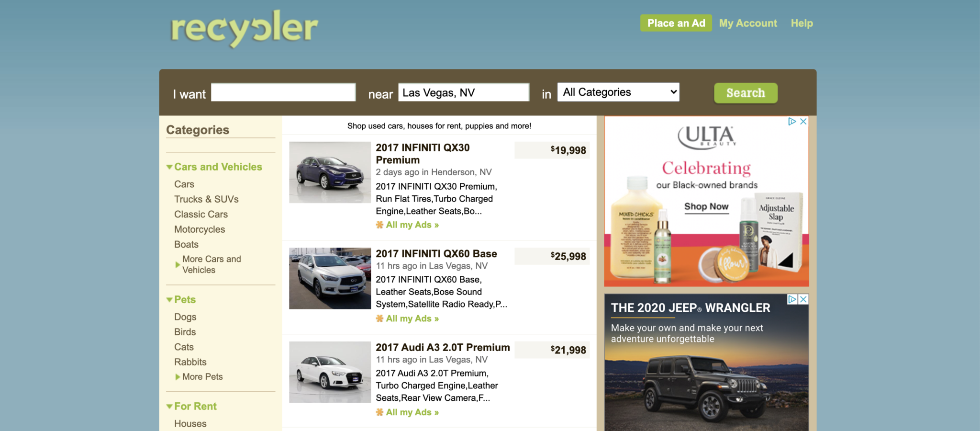The image size is (980, 431).
Task: Click the green Search button
Action: point(746,93)
